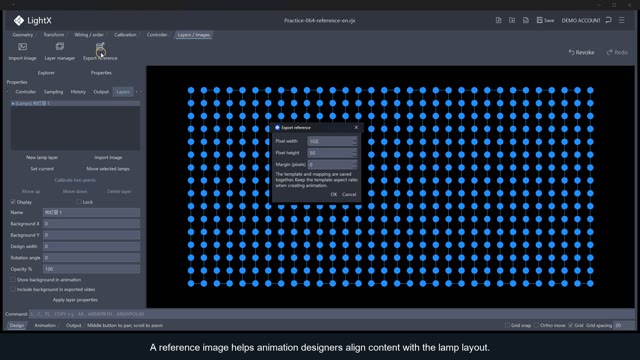
Task: Toggle the Grid checkbox in status bar
Action: [571, 325]
